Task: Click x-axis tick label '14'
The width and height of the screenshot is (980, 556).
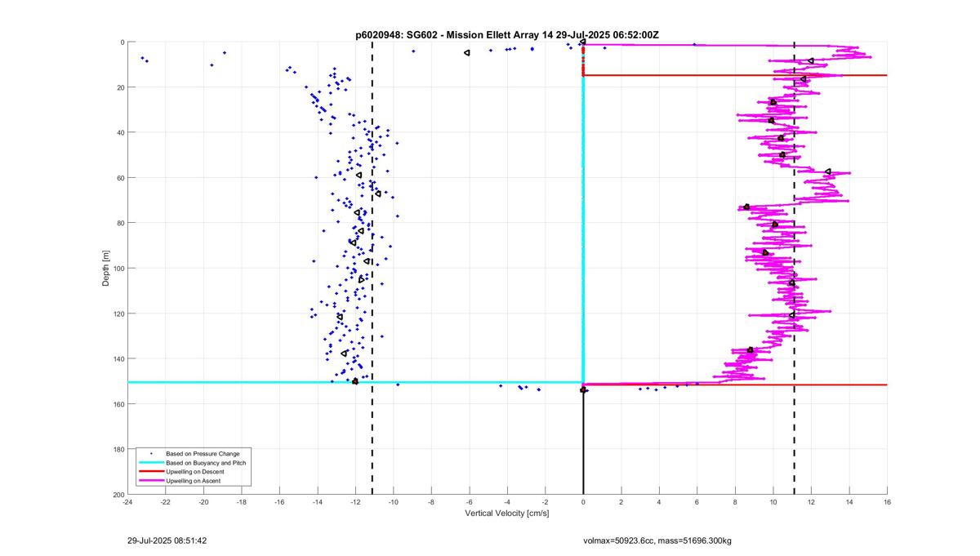Action: click(849, 502)
